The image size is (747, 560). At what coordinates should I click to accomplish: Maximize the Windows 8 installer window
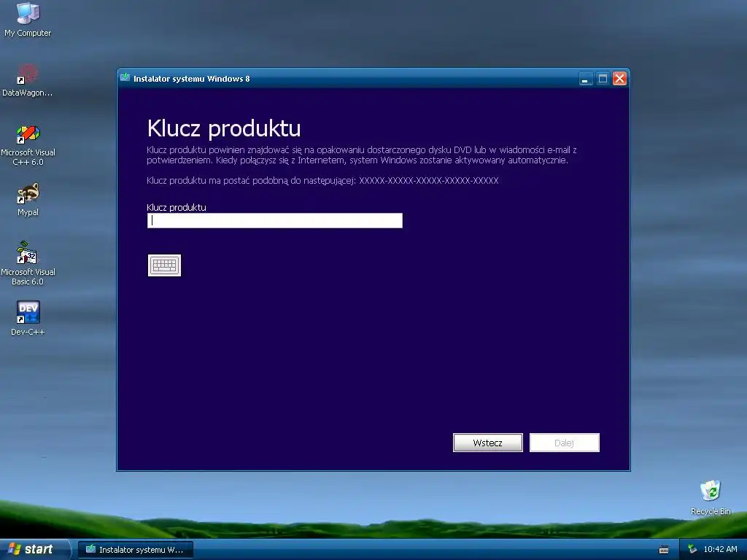pyautogui.click(x=603, y=79)
